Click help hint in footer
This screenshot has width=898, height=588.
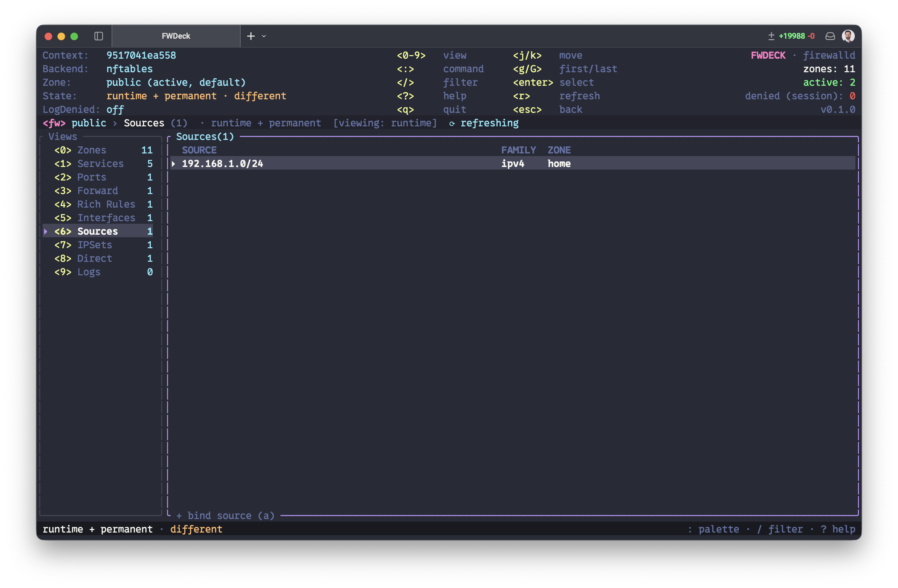[838, 529]
